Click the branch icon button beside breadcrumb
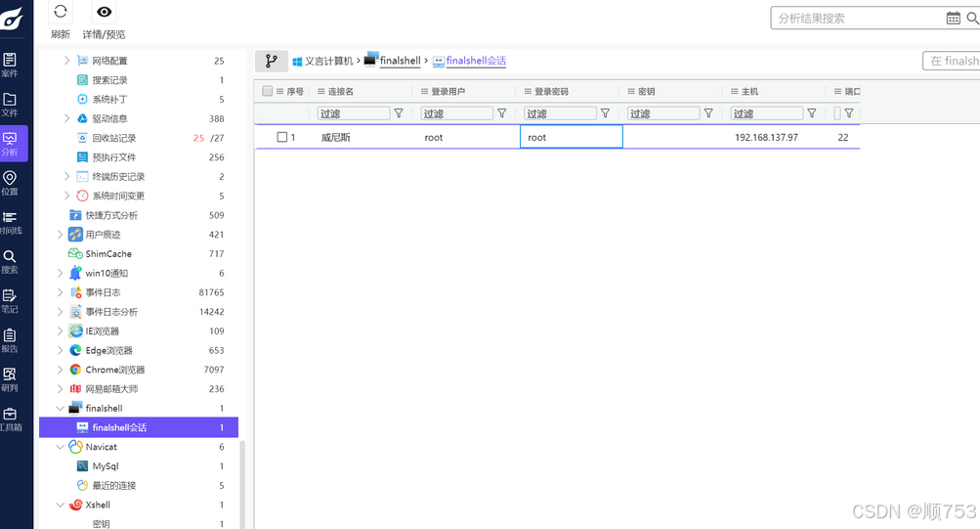 272,61
